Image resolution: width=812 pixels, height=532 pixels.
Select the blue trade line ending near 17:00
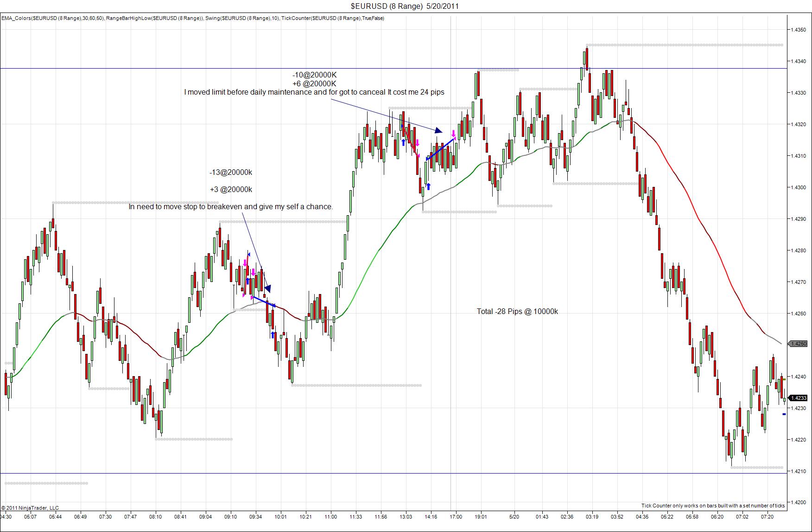[x=440, y=149]
